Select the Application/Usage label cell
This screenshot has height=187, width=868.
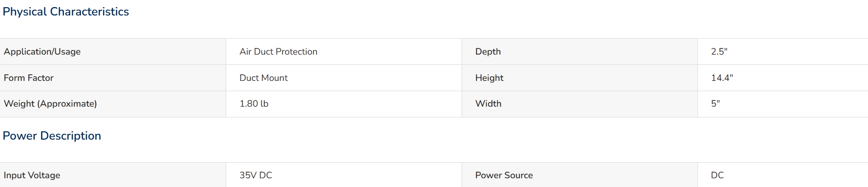tap(113, 52)
